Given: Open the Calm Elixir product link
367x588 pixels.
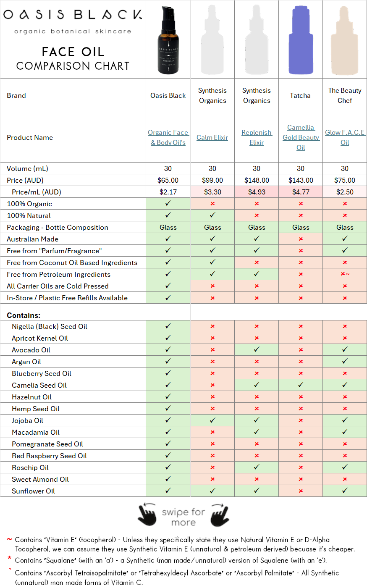Looking at the screenshot, I should (212, 137).
